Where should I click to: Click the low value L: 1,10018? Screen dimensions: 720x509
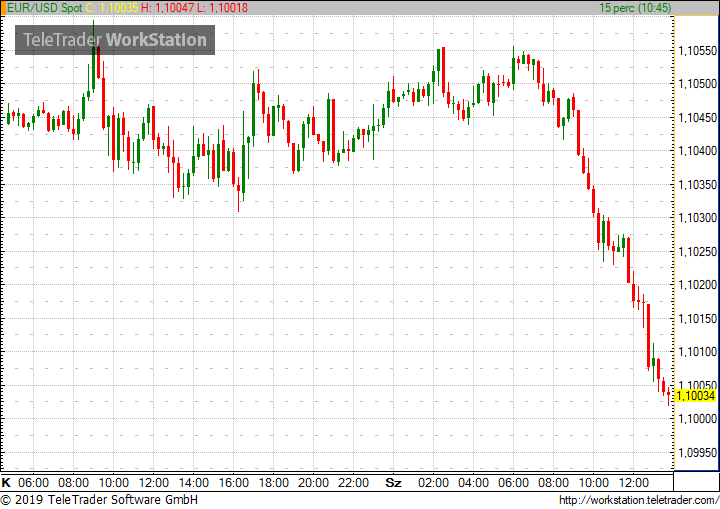coord(223,8)
